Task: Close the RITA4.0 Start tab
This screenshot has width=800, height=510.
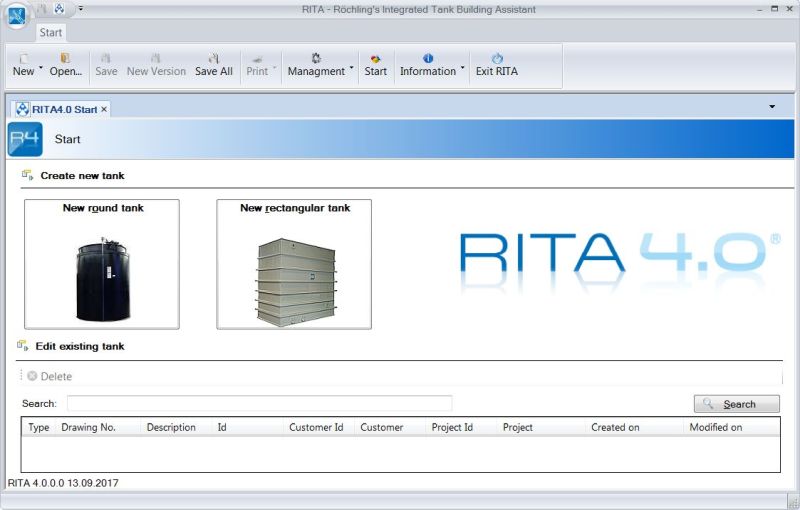Action: point(104,108)
